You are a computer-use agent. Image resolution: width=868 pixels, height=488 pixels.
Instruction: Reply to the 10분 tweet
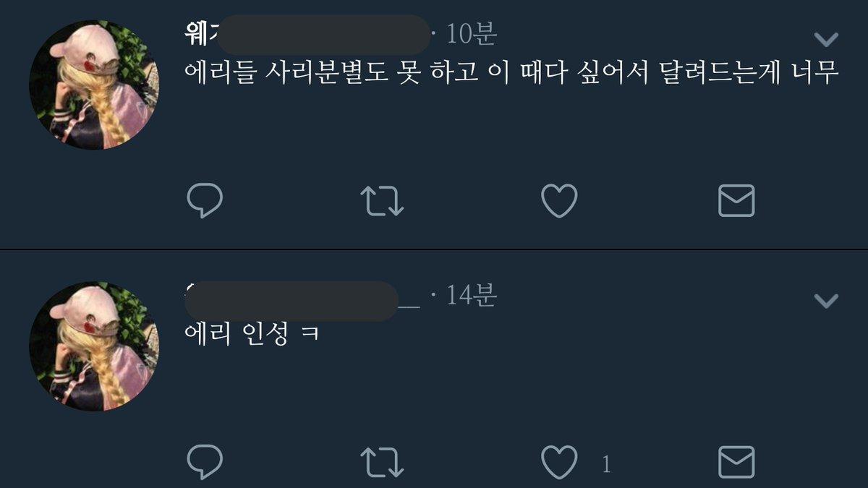pyautogui.click(x=205, y=201)
